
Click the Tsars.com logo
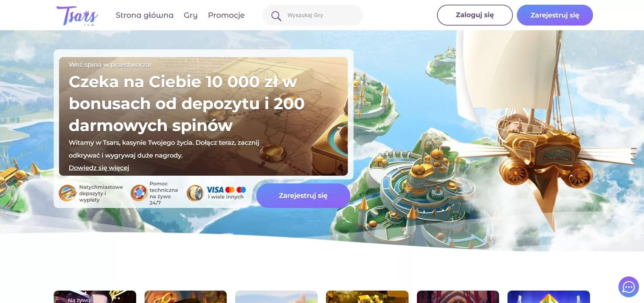pos(77,15)
